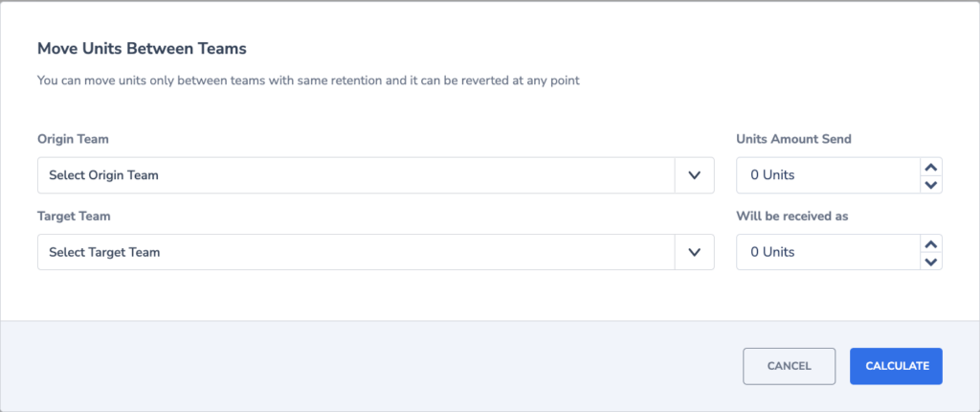The width and height of the screenshot is (980, 412).
Task: Click the 'Target Team' field label
Action: [x=74, y=216]
